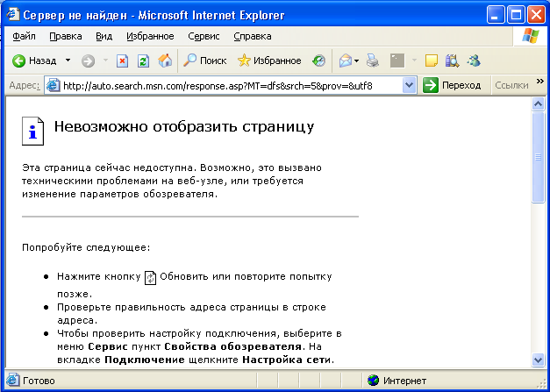Click scrollbar down arrow
The image size is (550, 392).
(538, 360)
